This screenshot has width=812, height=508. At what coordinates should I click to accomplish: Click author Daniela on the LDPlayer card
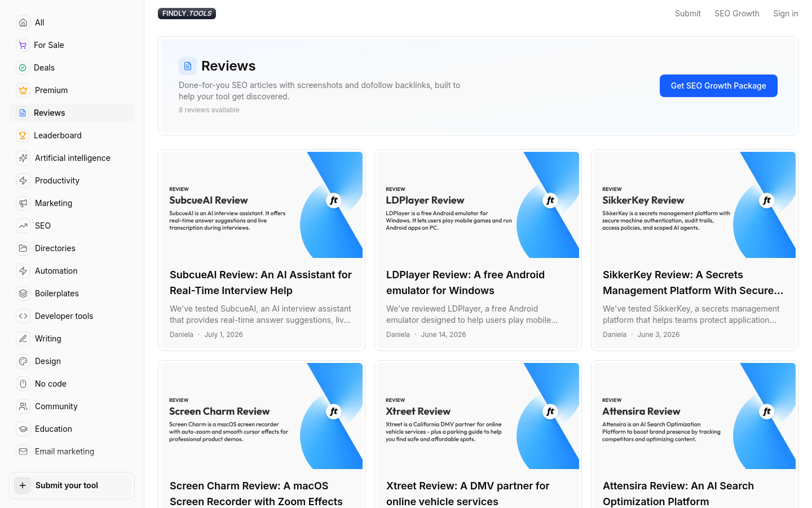[398, 335]
